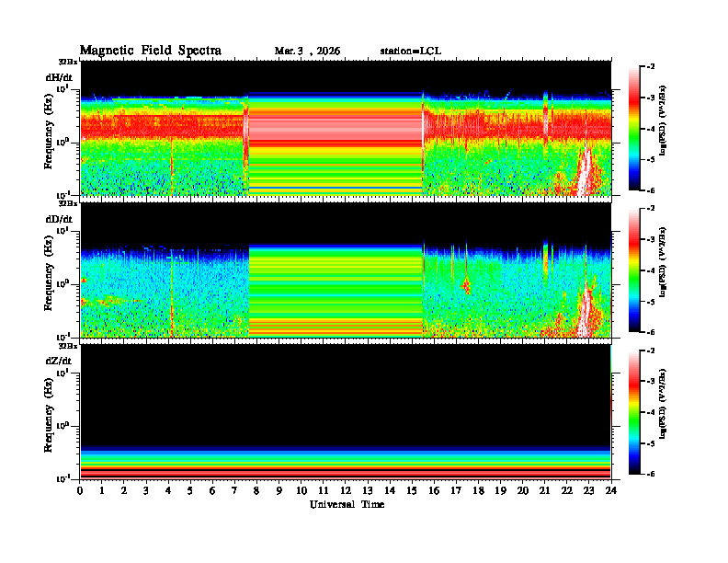Click hour '18' on the time axis
The height and width of the screenshot is (563, 728).
[x=478, y=491]
